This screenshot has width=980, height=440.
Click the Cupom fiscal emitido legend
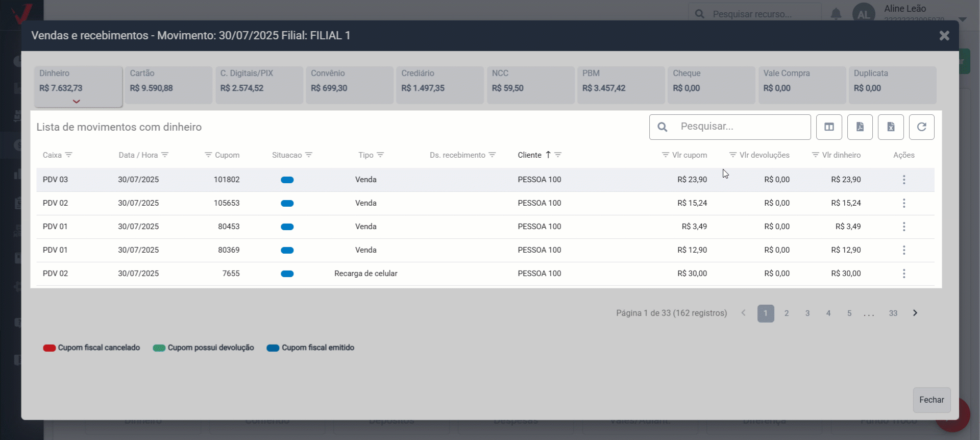[311, 348]
